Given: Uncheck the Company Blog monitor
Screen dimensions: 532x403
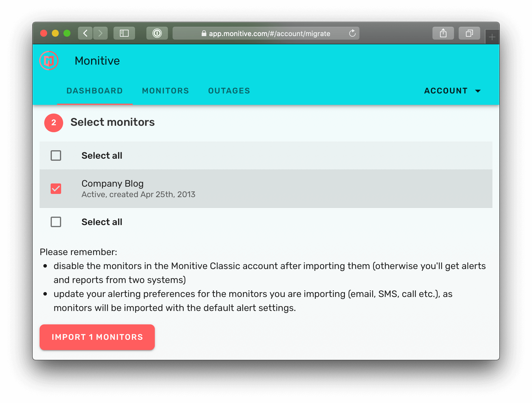Looking at the screenshot, I should 56,189.
